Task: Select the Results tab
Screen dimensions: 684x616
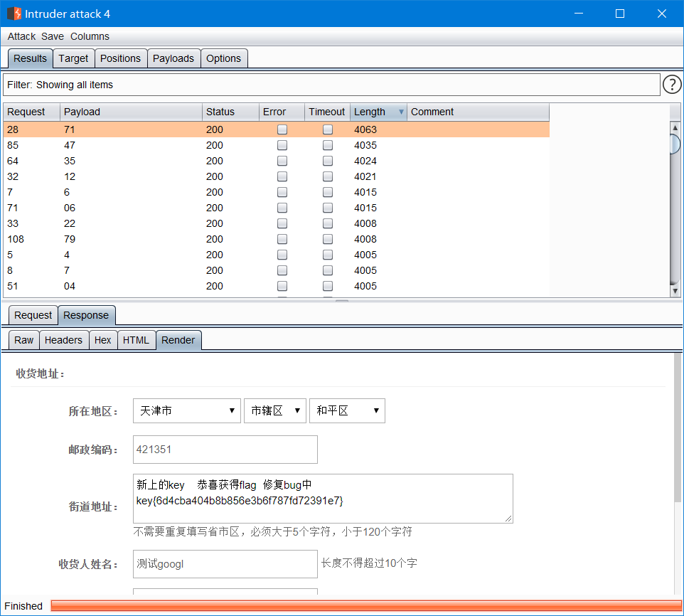Action: click(30, 58)
